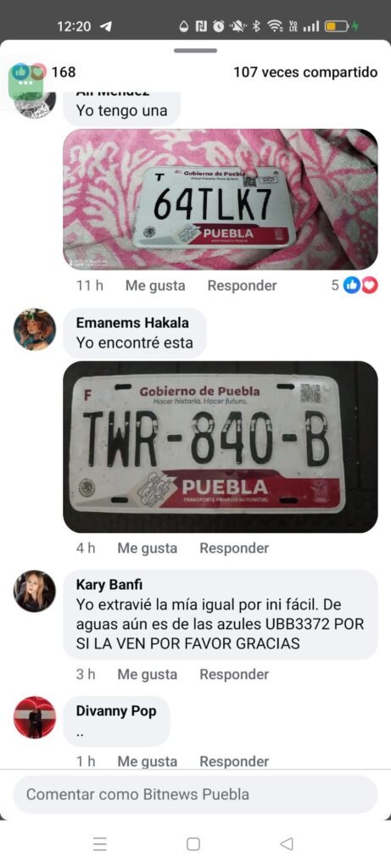Like Kary Banfi's comment

pos(148,674)
